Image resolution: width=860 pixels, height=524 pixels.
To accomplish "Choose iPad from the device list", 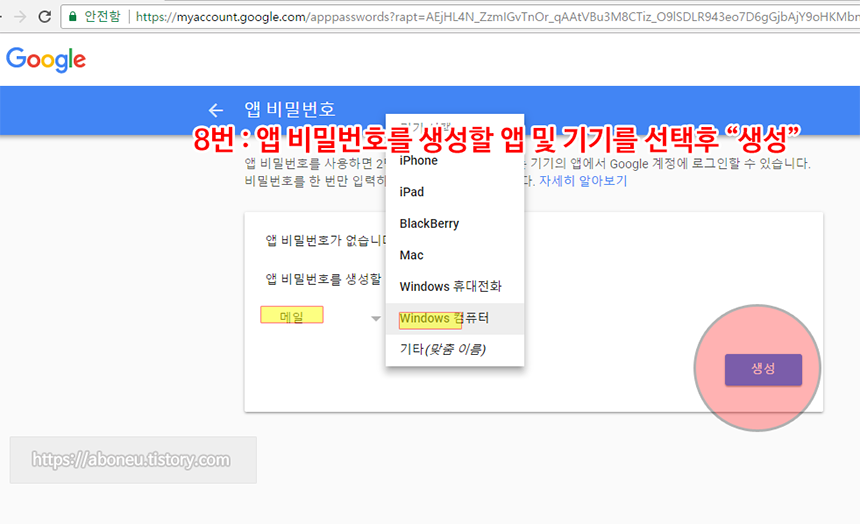I will 455,192.
